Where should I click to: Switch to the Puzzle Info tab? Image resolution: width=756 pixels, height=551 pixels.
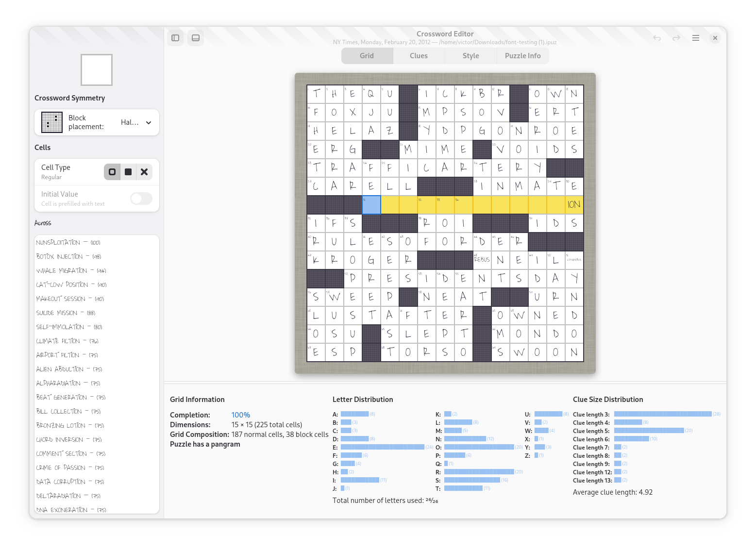pyautogui.click(x=523, y=56)
